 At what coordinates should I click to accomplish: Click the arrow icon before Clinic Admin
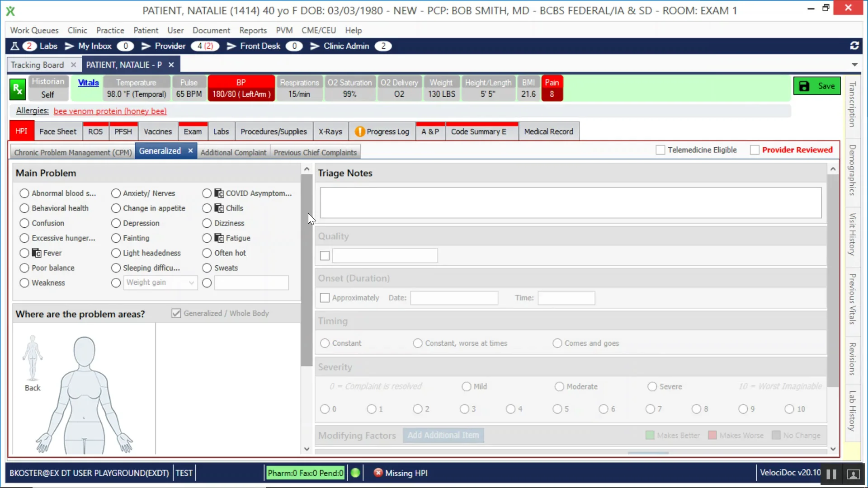pyautogui.click(x=315, y=46)
